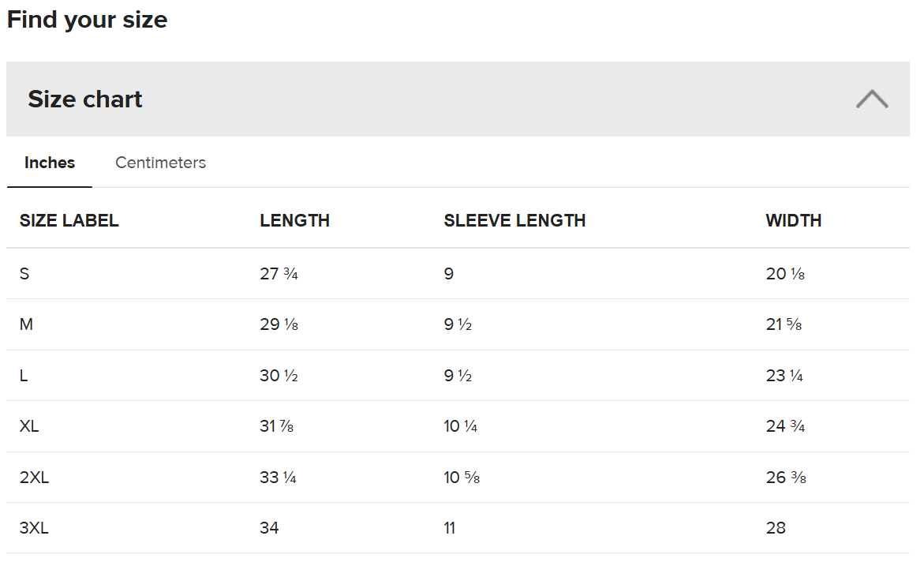Click the 23 ¼ width value
This screenshot has height=562, width=924.
[x=784, y=376]
